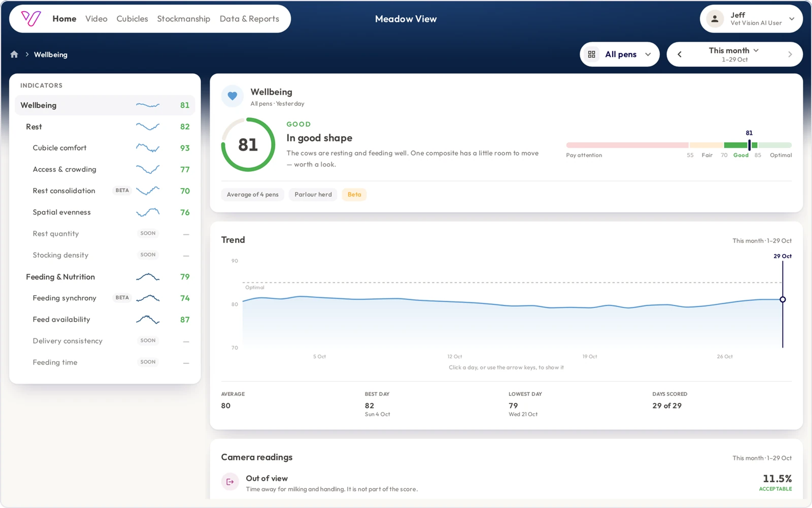
Task: Click the Delivery consistency row
Action: point(105,341)
